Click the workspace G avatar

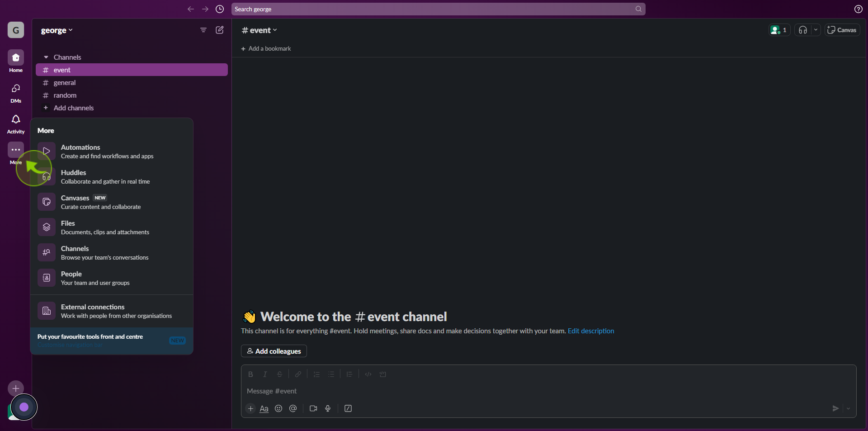click(16, 30)
